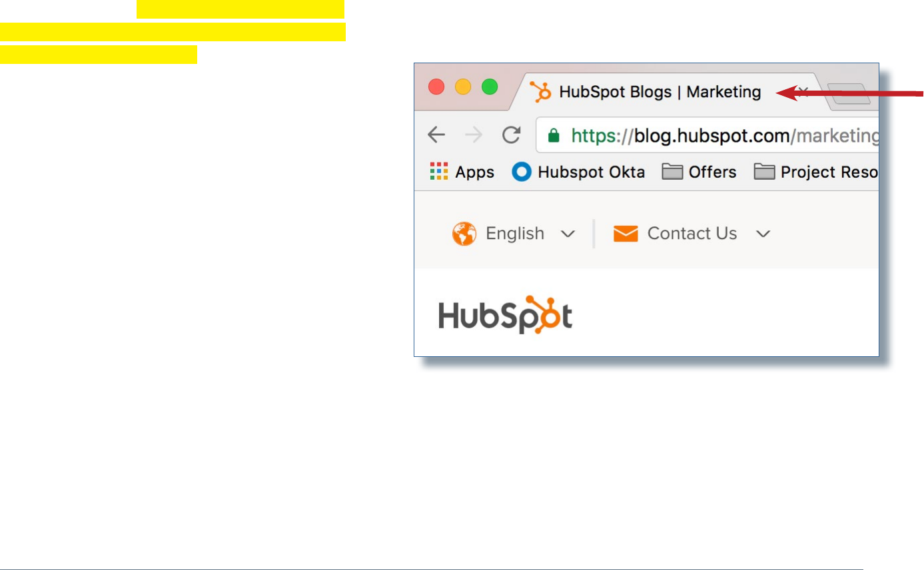Click the green padlock icon

pyautogui.click(x=552, y=136)
